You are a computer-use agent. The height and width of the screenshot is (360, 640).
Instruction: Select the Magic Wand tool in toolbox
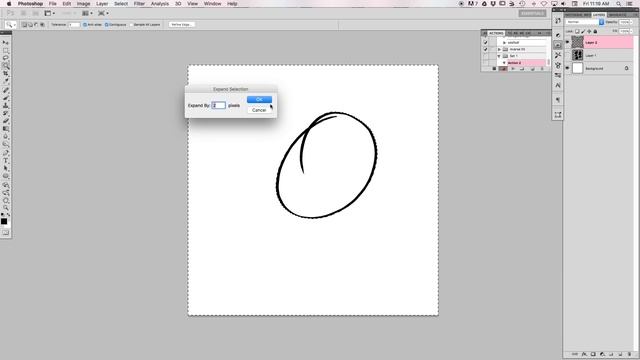point(6,66)
